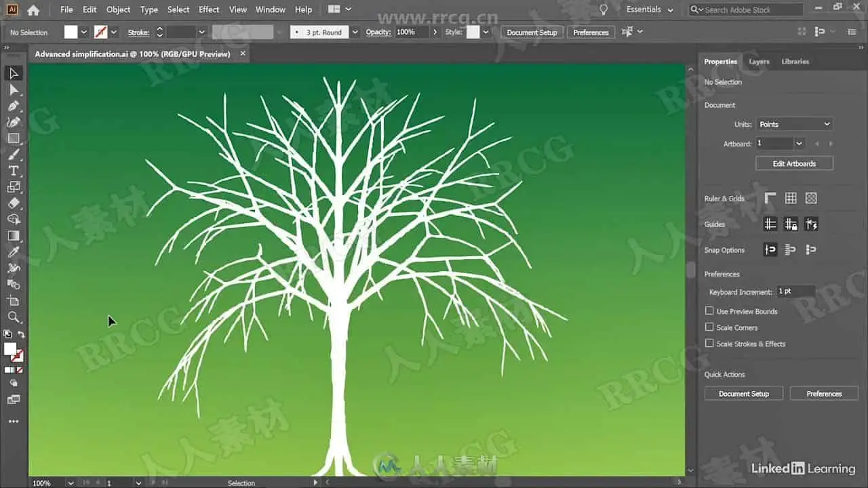Viewport: 868px width, 488px height.
Task: Select the Eyedropper tool
Action: (14, 252)
